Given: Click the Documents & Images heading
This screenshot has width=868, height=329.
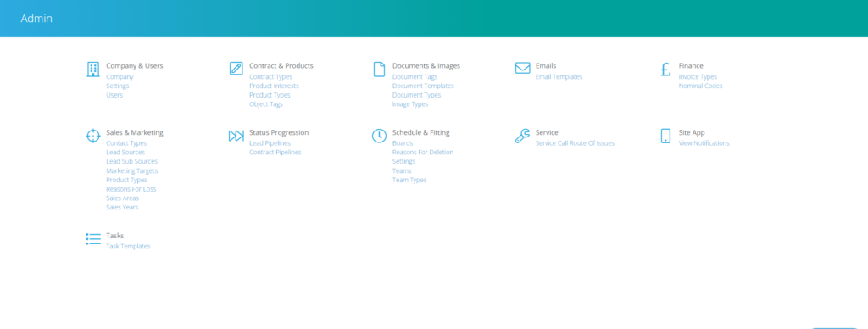Looking at the screenshot, I should (426, 65).
